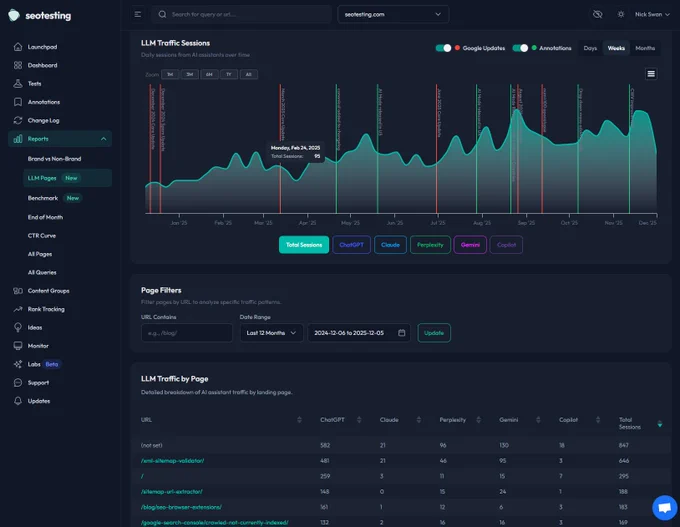680x527 pixels.
Task: Switch theme with sun icon
Action: click(x=621, y=14)
